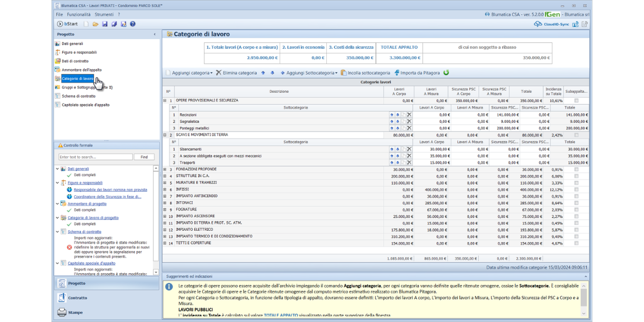Toggle Subappalto checkbox for Opere Provvisionali e Sicurezza
Image resolution: width=644 pixels, height=322 pixels.
pyautogui.click(x=576, y=101)
